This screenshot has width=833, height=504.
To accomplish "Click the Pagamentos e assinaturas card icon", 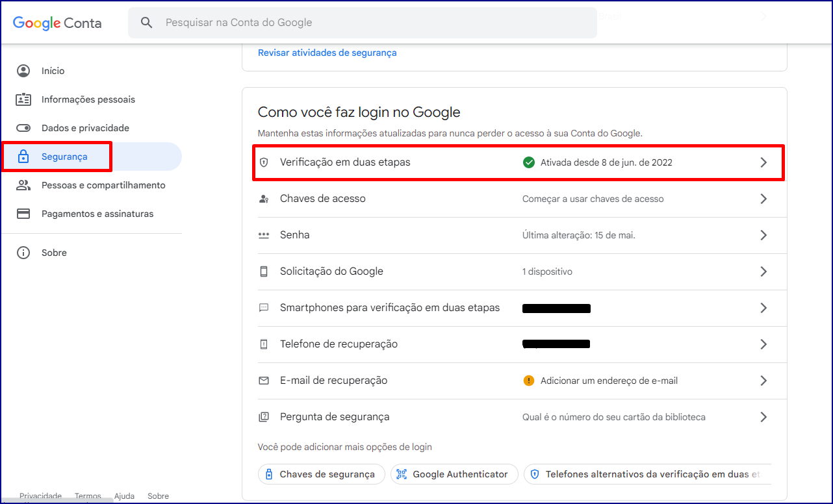I will [23, 214].
